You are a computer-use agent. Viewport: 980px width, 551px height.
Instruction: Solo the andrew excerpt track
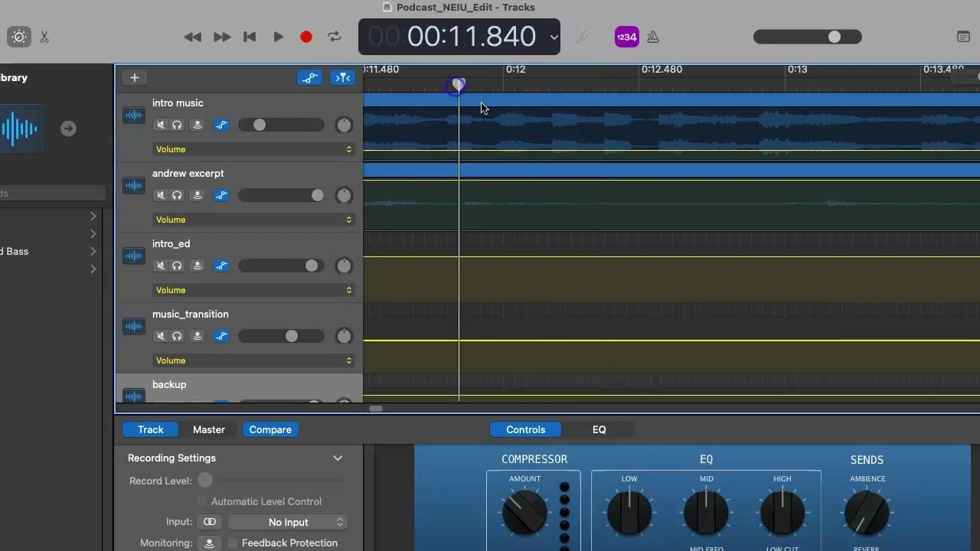click(177, 195)
